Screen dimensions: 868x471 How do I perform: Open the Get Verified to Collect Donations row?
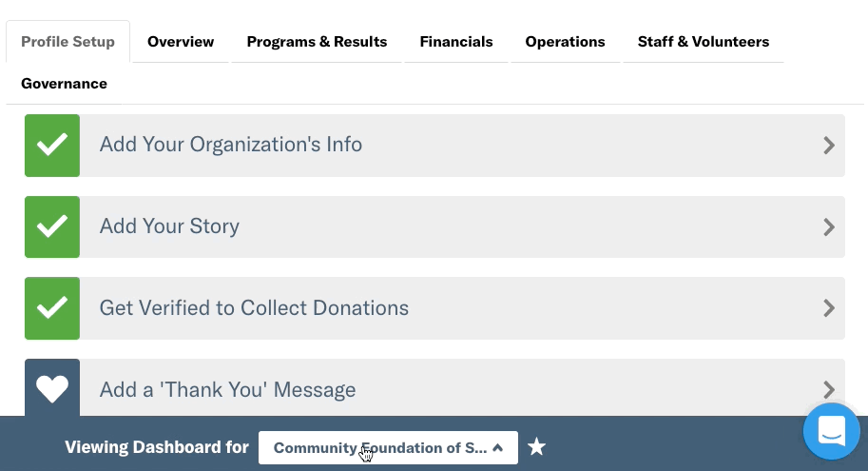coord(434,308)
